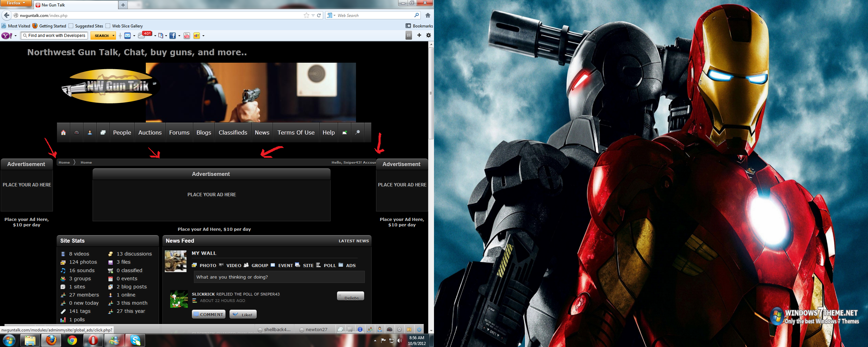868x347 pixels.
Task: Toggle chat with user newton27
Action: click(x=314, y=329)
